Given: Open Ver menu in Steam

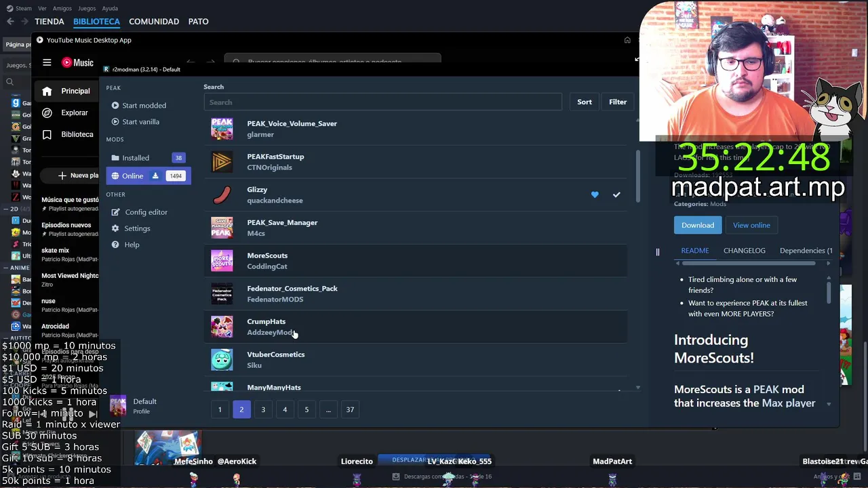Looking at the screenshot, I should [x=42, y=8].
